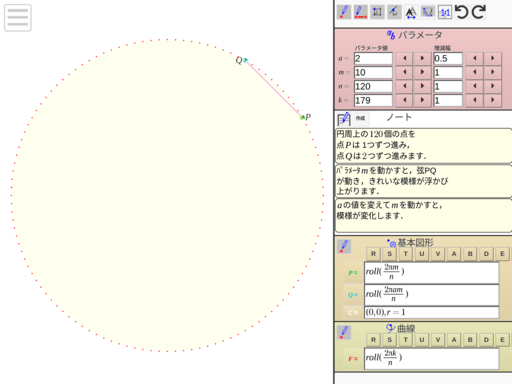512x384 pixels.
Task: Increase parameter k value
Action: (422, 100)
